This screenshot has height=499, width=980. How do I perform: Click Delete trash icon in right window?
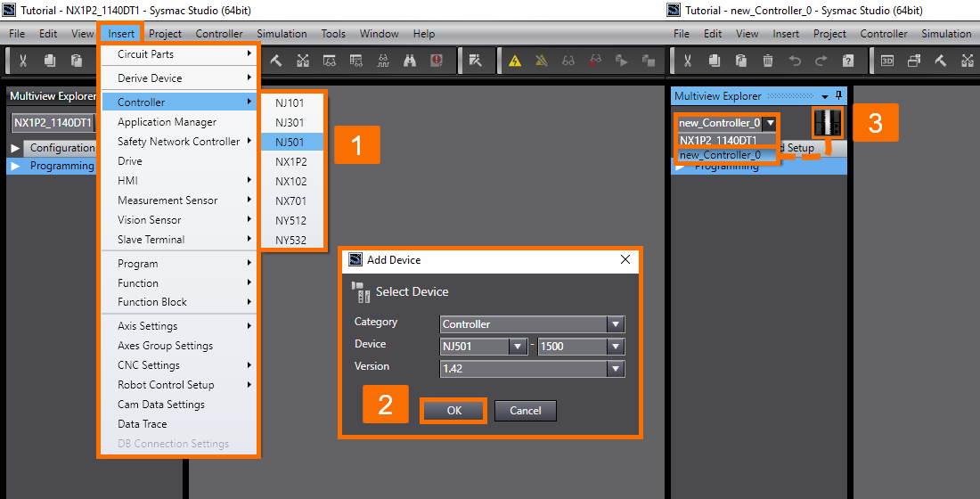[768, 61]
